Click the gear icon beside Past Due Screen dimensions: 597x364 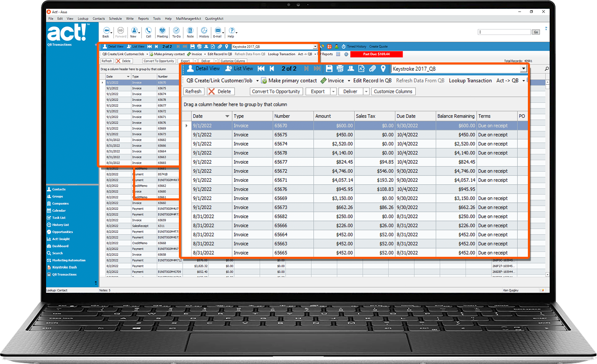[x=346, y=54]
